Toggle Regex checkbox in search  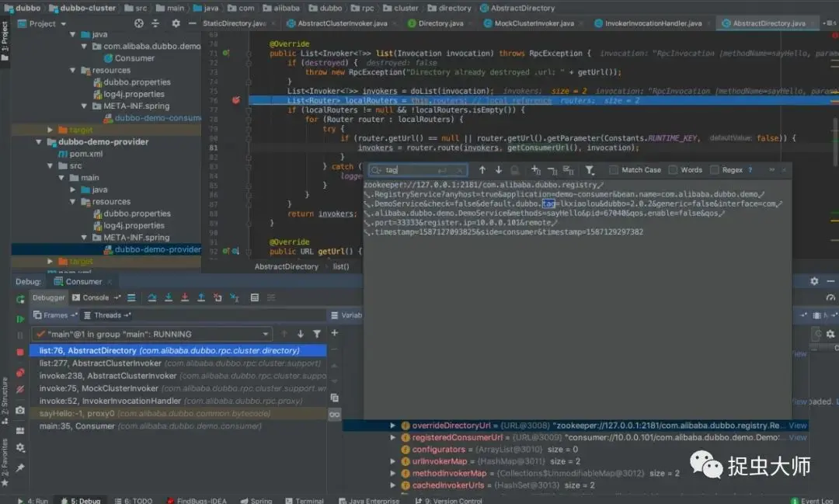715,170
